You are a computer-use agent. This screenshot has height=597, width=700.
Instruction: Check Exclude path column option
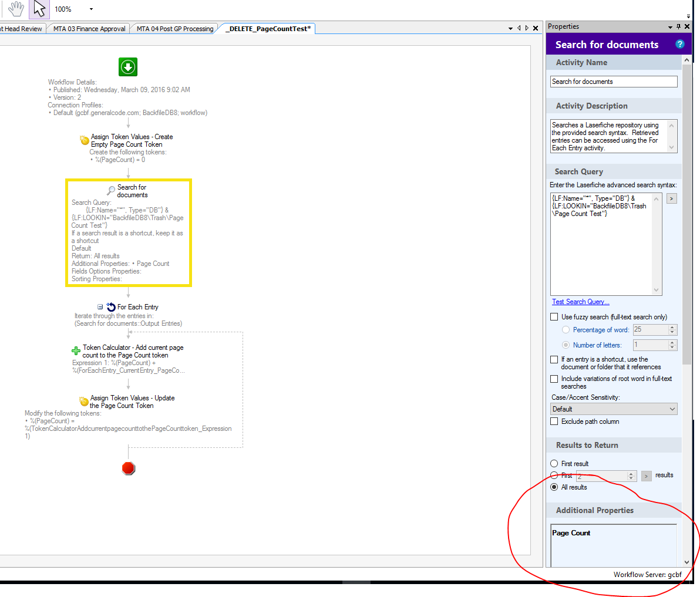pyautogui.click(x=554, y=421)
